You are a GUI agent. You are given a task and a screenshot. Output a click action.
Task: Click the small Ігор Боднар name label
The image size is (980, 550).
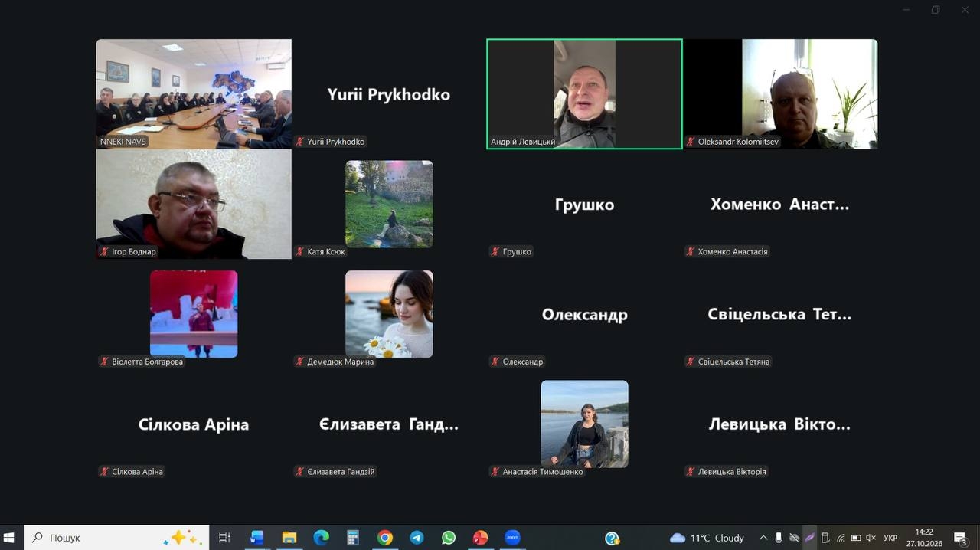pos(134,251)
